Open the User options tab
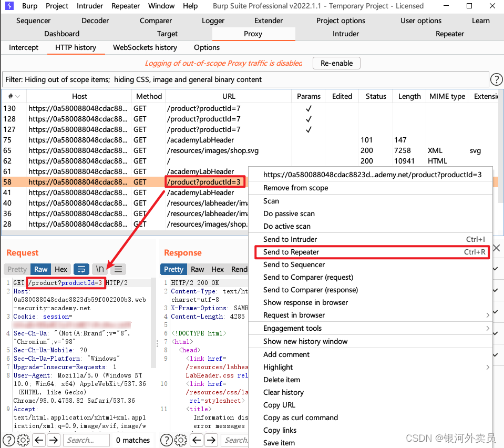Viewport: 504px width, 448px height. coord(421,21)
